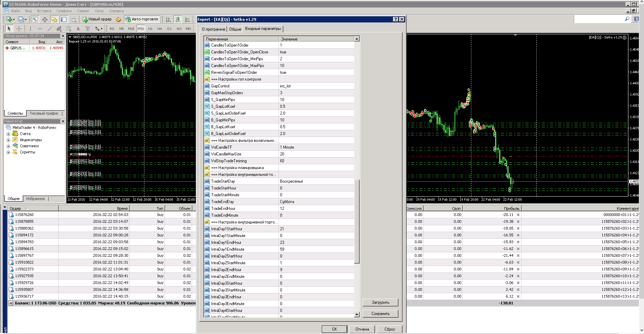This screenshot has width=644, height=334.
Task: Open the new chart dropdown arrow
Action: tap(14, 19)
